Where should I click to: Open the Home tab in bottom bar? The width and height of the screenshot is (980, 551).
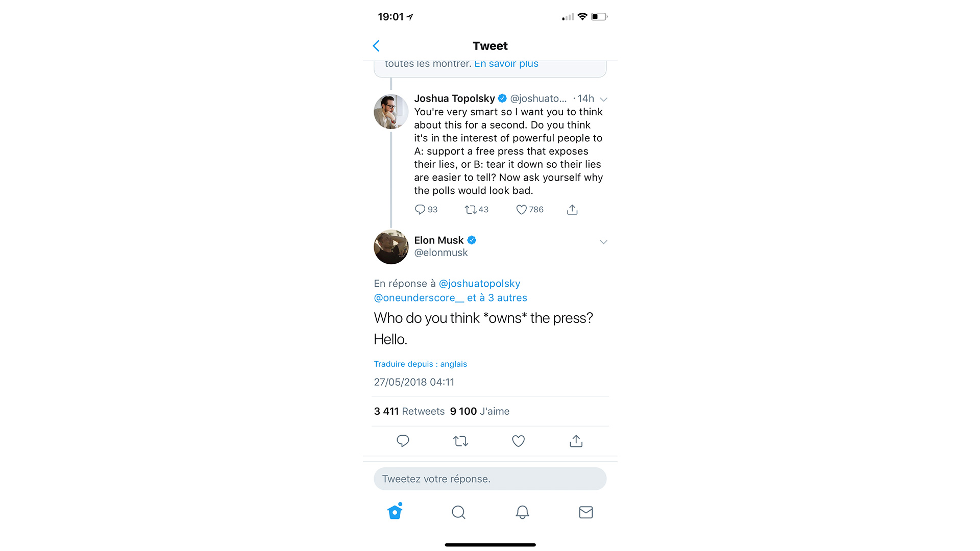pos(395,511)
